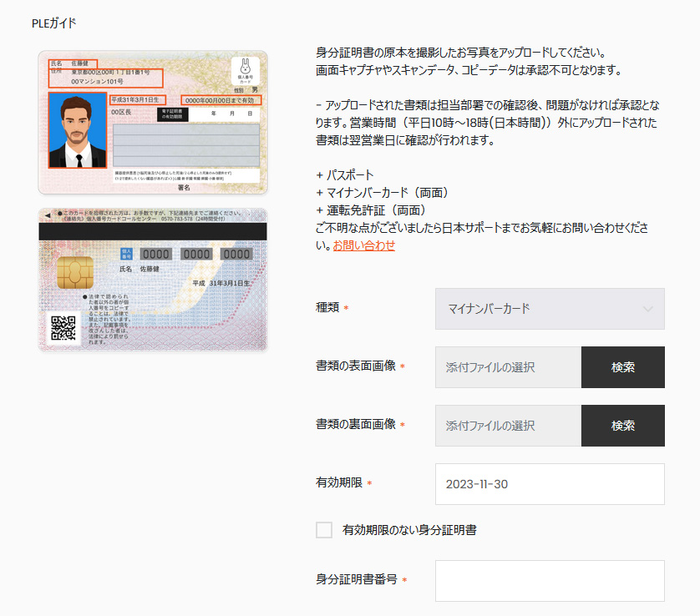Image resolution: width=700 pixels, height=616 pixels.
Task: Click the + マイナンバーカード（両面） line
Action: (382, 193)
